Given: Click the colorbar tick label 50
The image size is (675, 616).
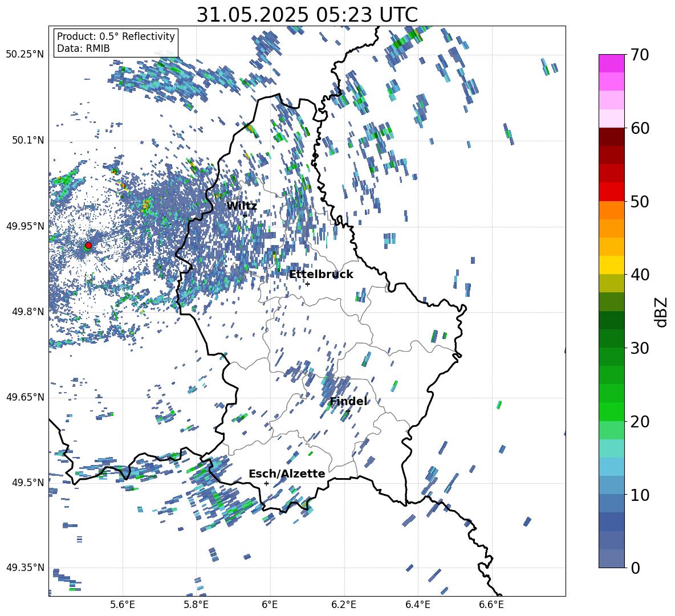Looking at the screenshot, I should [640, 201].
